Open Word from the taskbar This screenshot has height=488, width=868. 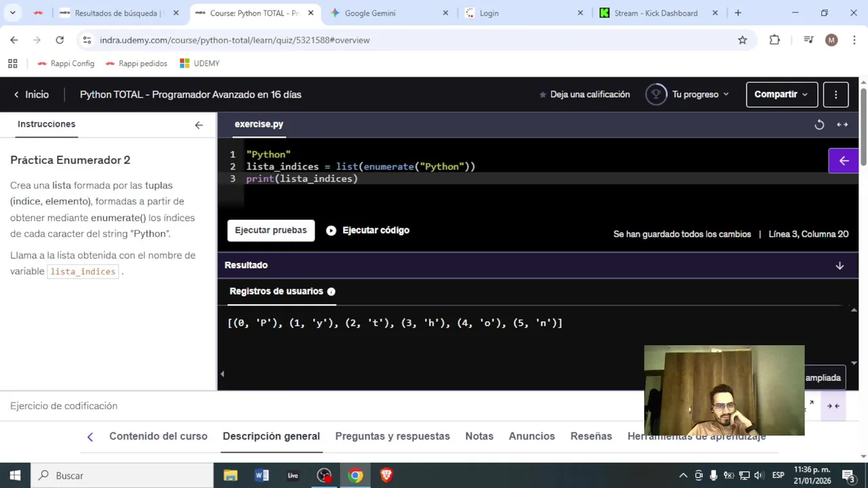[262, 476]
